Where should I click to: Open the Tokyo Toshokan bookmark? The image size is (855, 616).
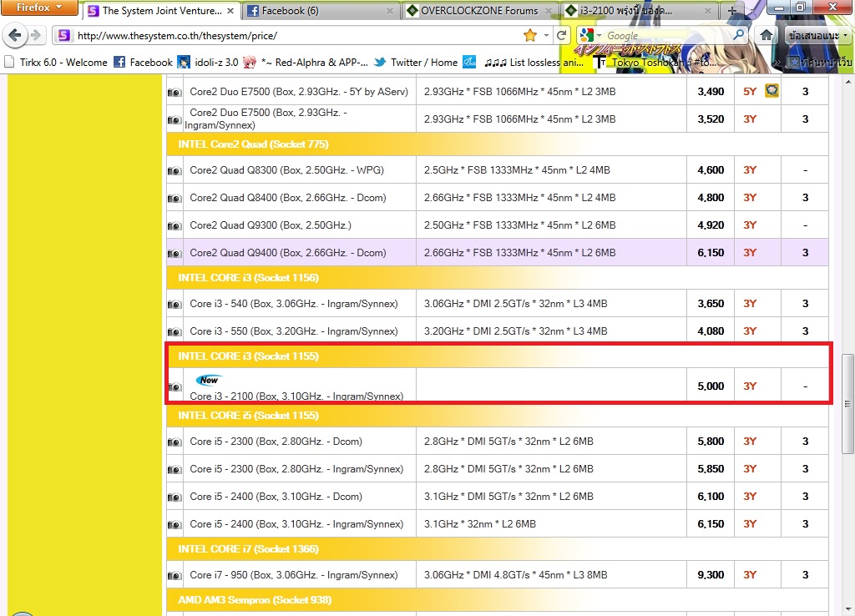tap(655, 62)
